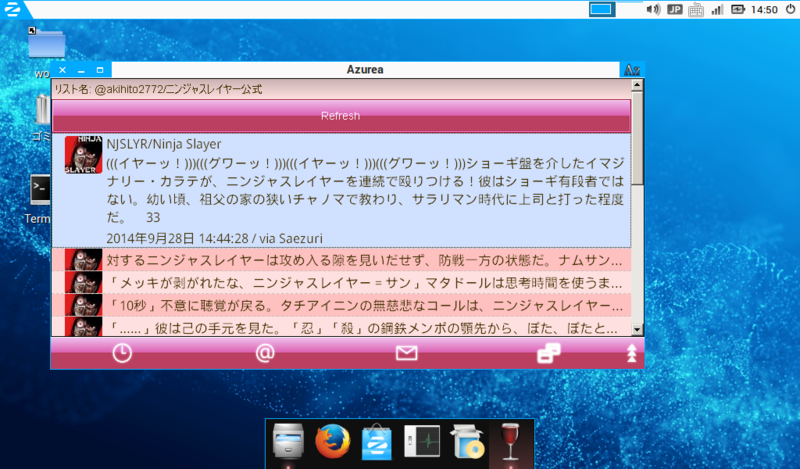
Task: Click the folder icon on the desktop
Action: [46, 44]
